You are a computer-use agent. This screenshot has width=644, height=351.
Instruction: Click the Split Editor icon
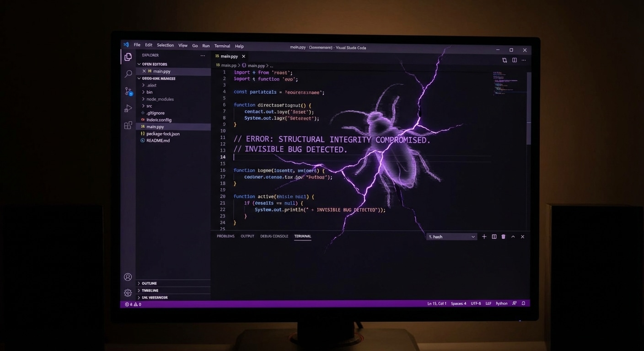click(514, 60)
